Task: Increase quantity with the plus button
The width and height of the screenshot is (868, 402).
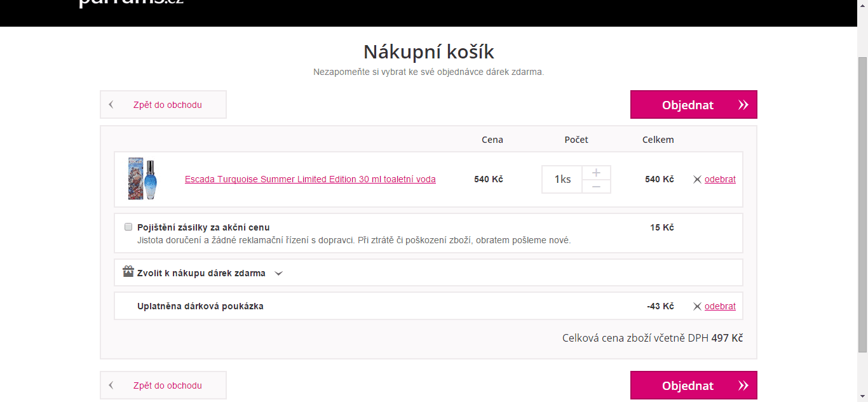Action: (x=596, y=173)
